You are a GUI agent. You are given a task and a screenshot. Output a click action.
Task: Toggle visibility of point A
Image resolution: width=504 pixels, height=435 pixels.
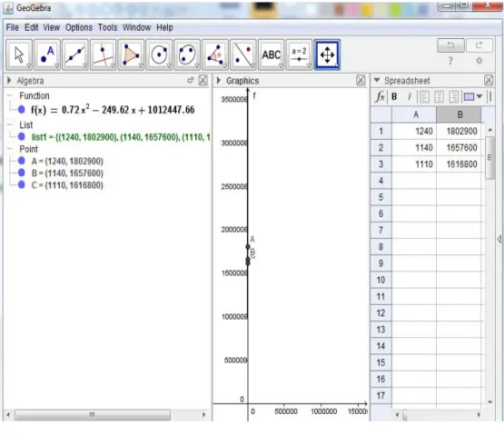pyautogui.click(x=22, y=161)
